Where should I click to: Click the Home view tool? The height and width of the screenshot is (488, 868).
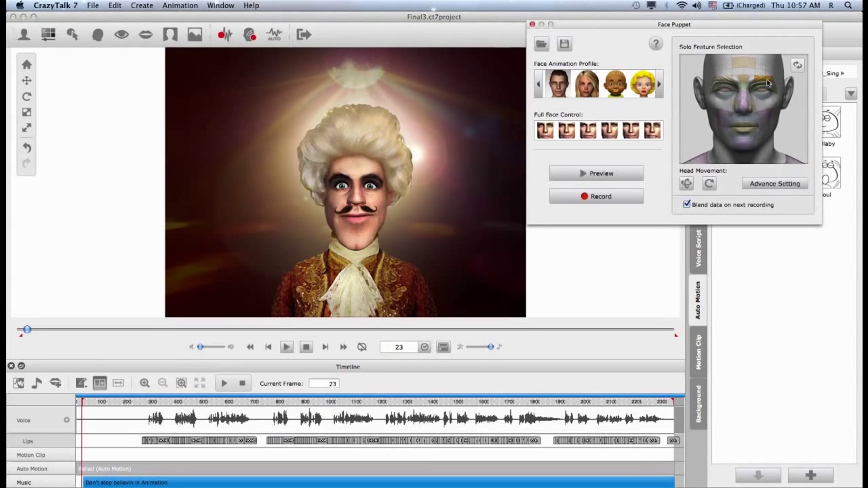point(26,65)
